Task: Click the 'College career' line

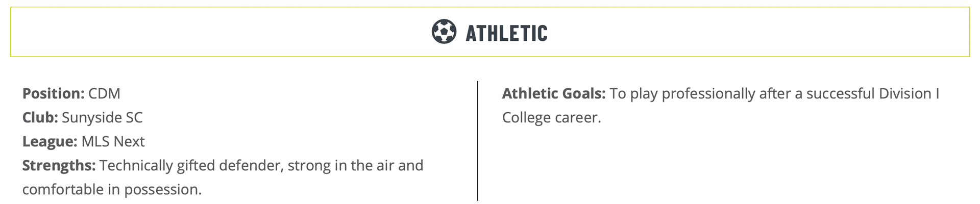Action: 552,118
